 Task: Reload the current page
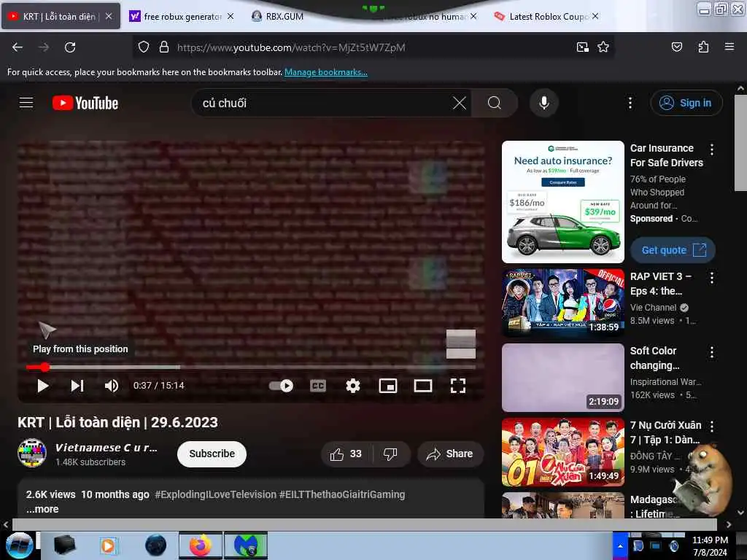70,47
